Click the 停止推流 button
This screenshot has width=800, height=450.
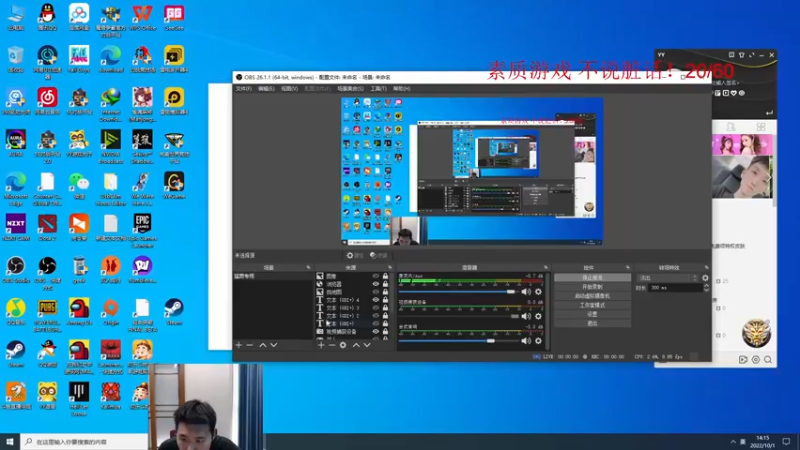[x=592, y=278]
